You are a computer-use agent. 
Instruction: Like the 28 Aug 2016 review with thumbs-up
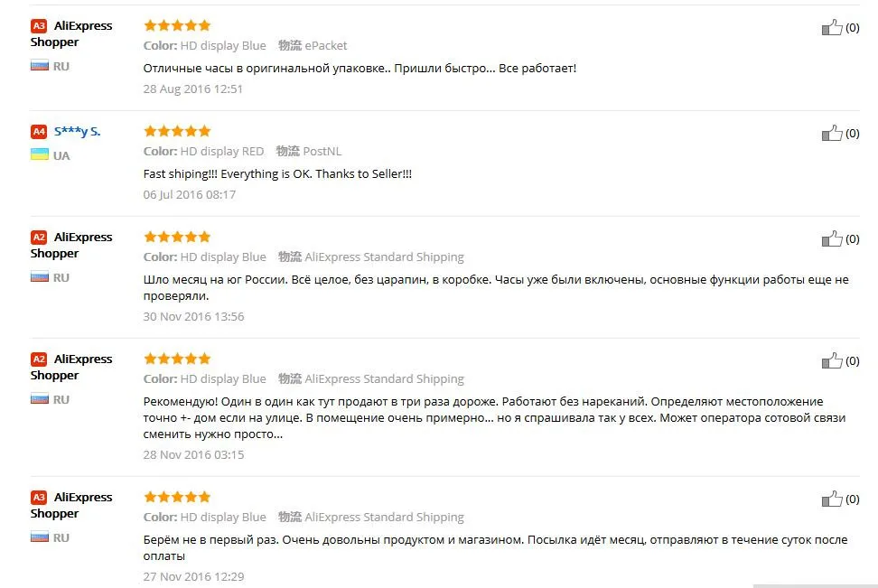pos(832,27)
